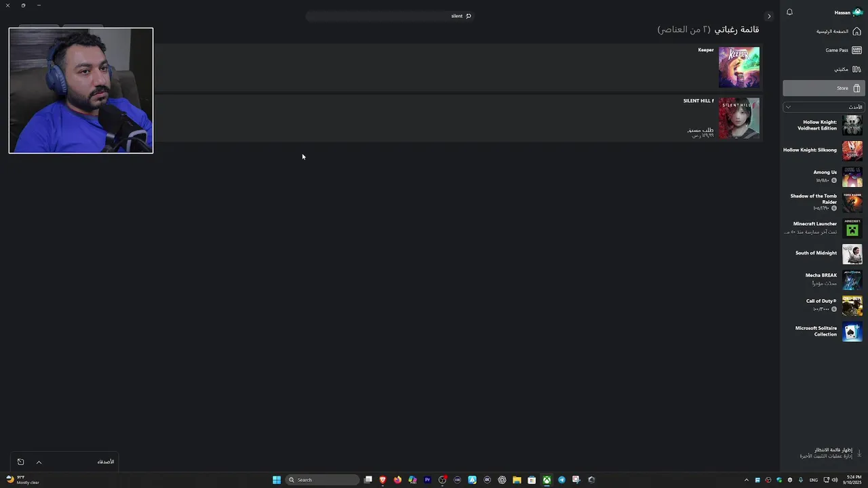Open Telegram from taskbar

pyautogui.click(x=561, y=480)
